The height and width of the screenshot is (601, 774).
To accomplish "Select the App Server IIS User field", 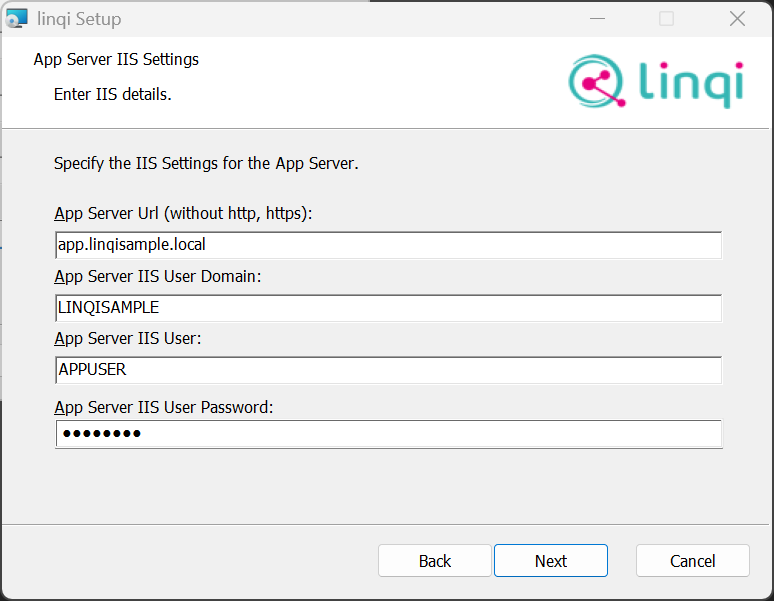I will (x=388, y=370).
